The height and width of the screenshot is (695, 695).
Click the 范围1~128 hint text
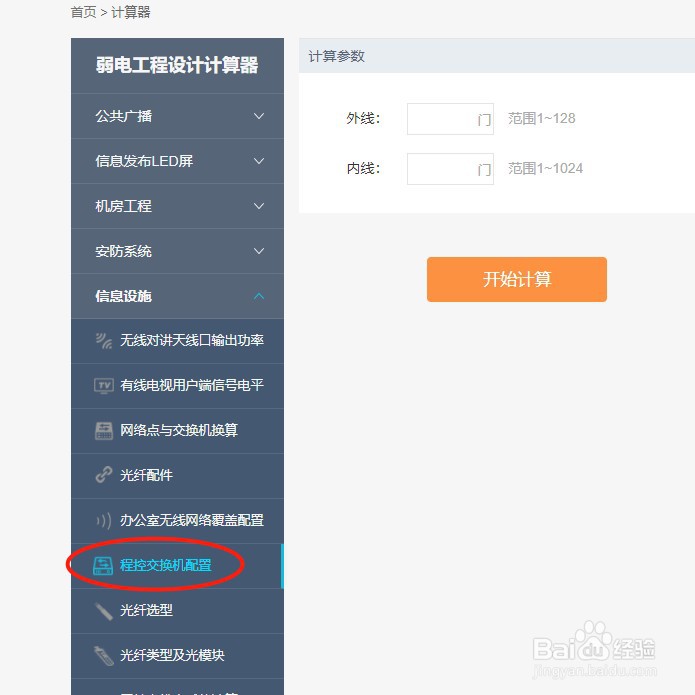pos(542,118)
